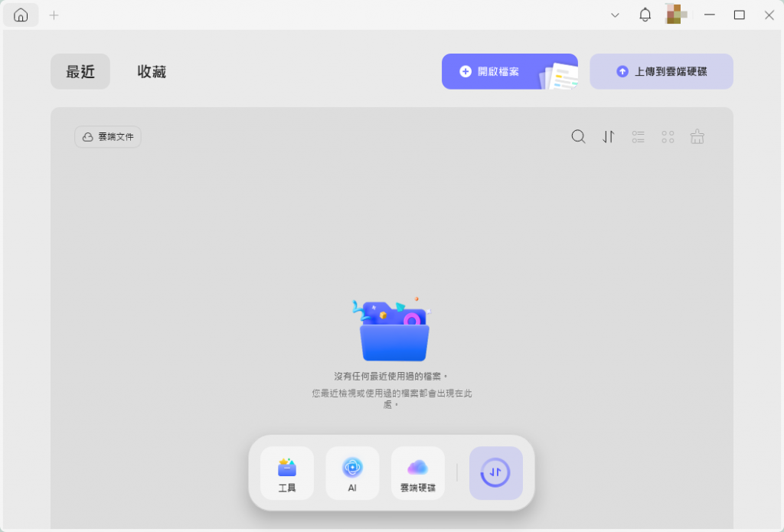Toggle list view display mode

point(638,136)
